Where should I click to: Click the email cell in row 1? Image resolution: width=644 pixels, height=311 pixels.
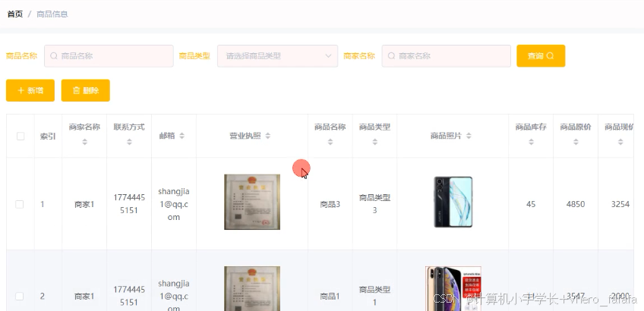pyautogui.click(x=174, y=204)
